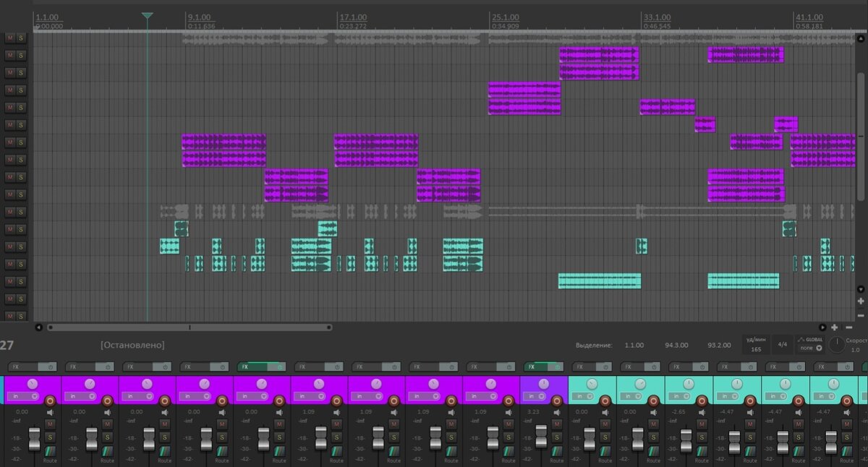
Task: Arm recording on the -2.65 volume strip
Action: 702,400
